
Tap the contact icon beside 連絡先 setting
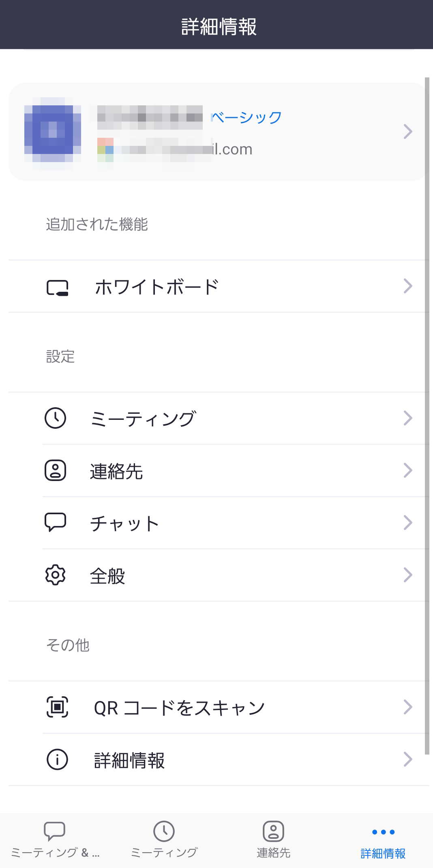(x=55, y=470)
